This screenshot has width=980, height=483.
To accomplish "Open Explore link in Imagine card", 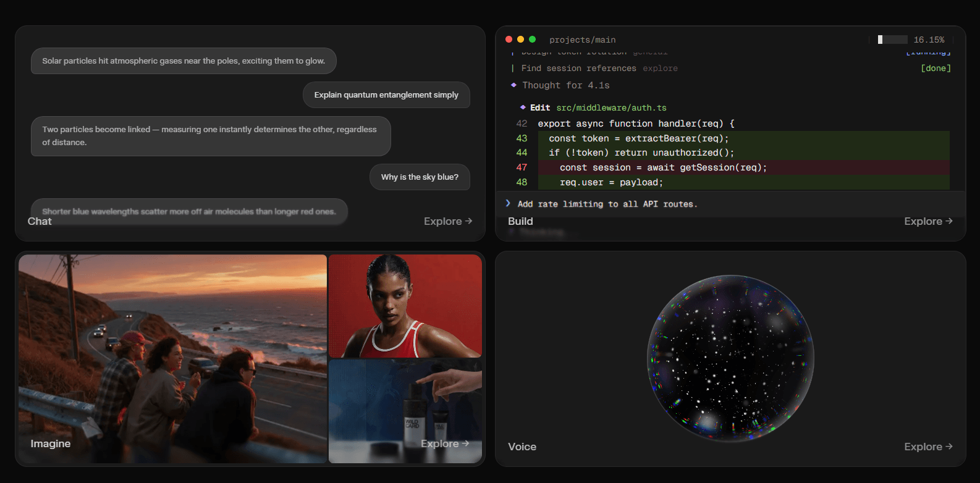I will [x=445, y=443].
